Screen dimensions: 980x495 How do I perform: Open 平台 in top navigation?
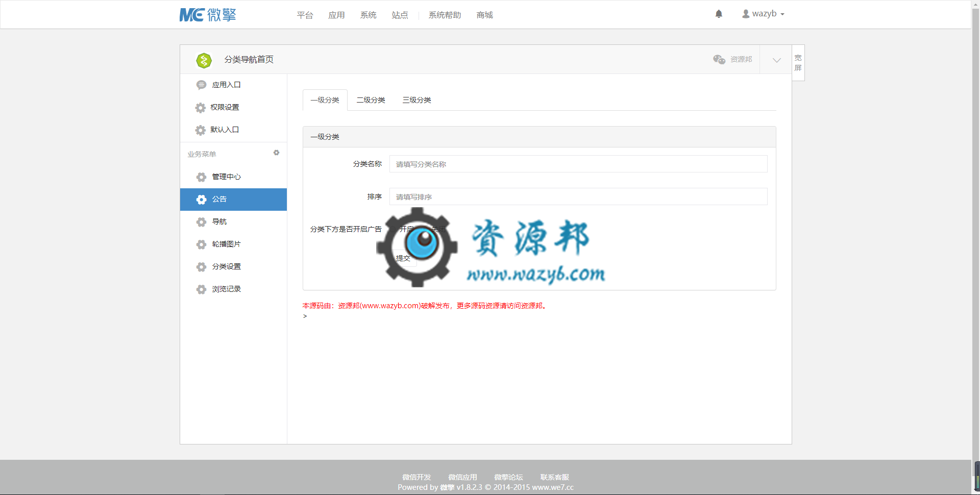305,15
